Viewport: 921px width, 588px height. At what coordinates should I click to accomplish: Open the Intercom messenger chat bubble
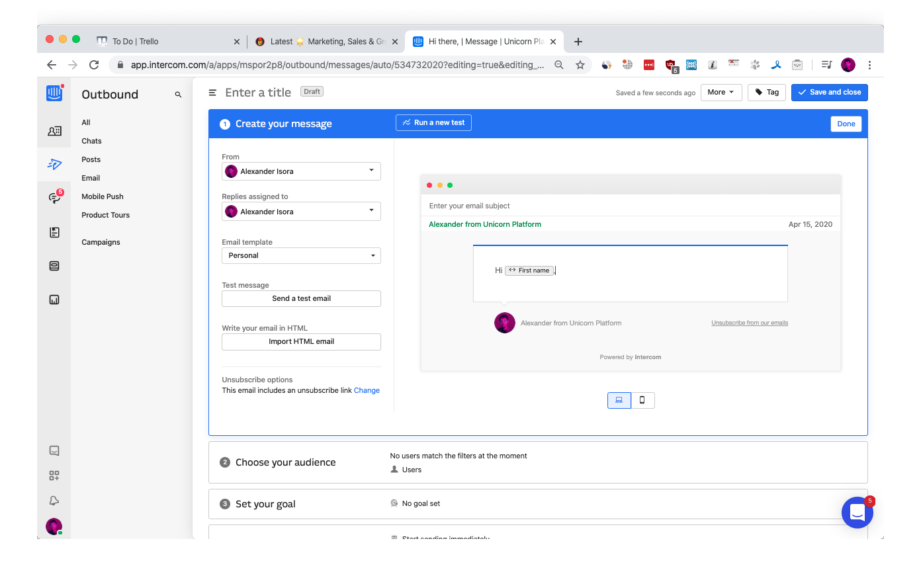[857, 513]
